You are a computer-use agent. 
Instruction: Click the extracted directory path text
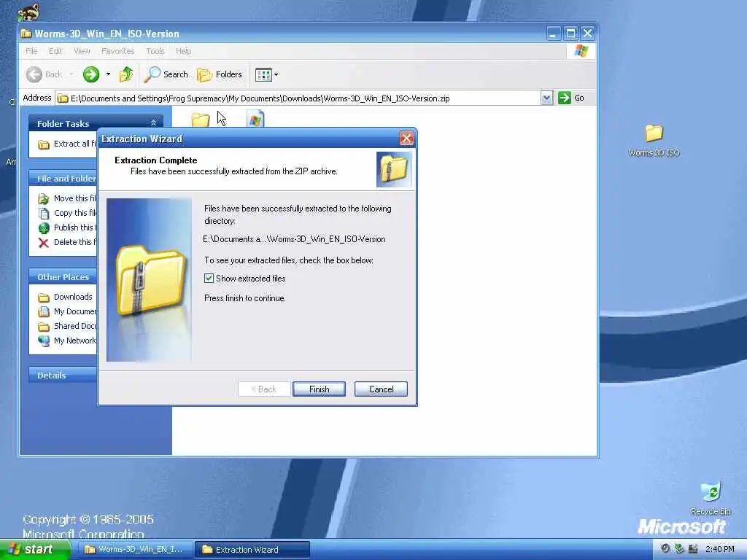coord(294,239)
